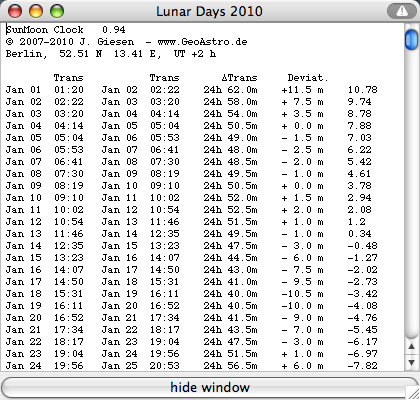Click the -7.82 value
420x400 pixels.
363,366
